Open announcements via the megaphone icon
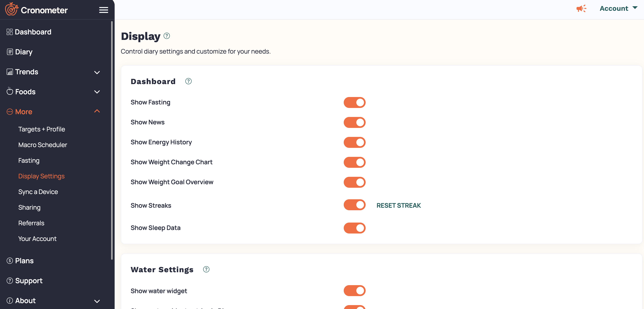Screen dimensions: 644x309 coord(581,8)
